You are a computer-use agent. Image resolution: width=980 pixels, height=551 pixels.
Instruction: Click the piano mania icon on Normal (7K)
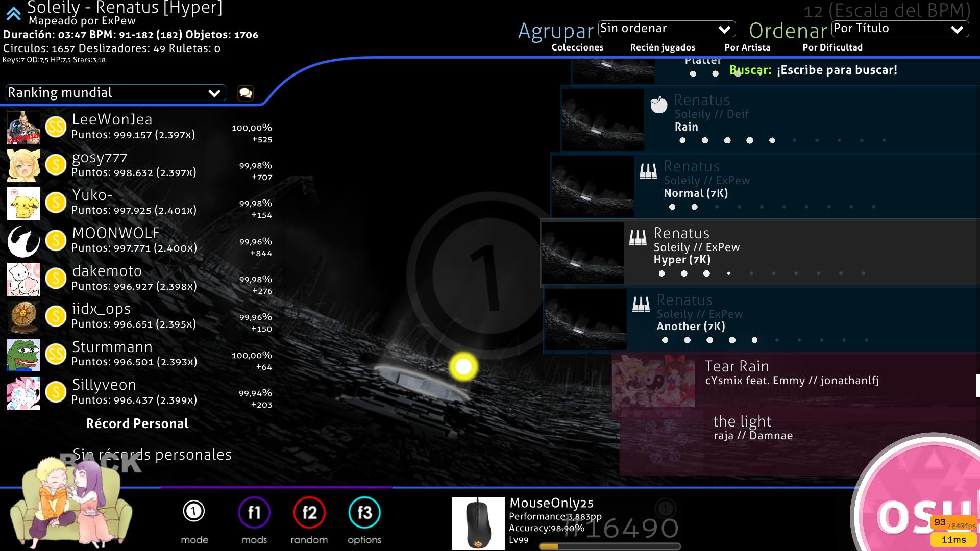click(648, 171)
